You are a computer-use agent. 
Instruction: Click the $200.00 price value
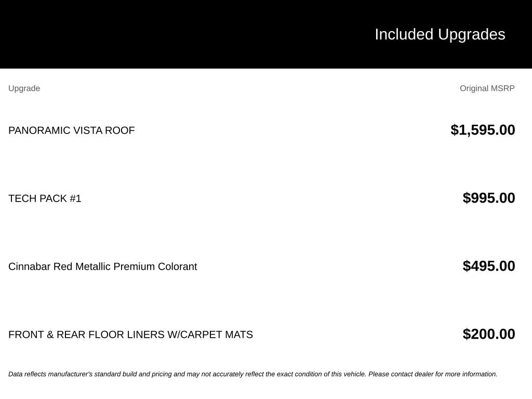(488, 334)
